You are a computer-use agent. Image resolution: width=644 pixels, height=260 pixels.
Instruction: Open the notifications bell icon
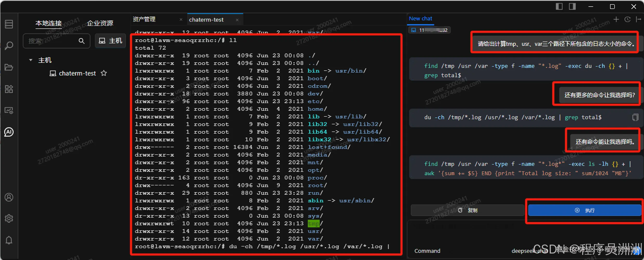pyautogui.click(x=9, y=240)
